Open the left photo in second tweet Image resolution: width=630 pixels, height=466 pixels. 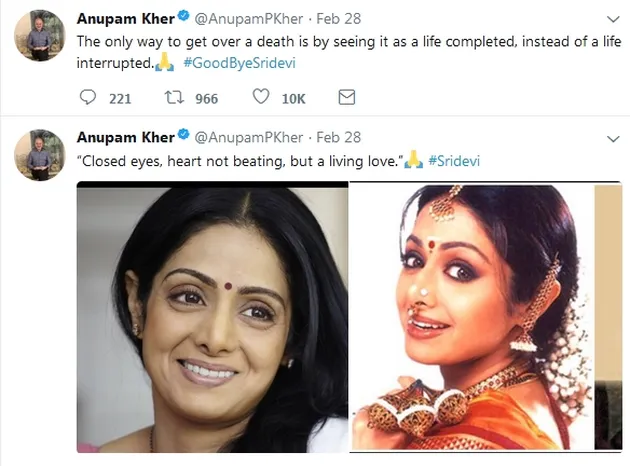[212, 318]
